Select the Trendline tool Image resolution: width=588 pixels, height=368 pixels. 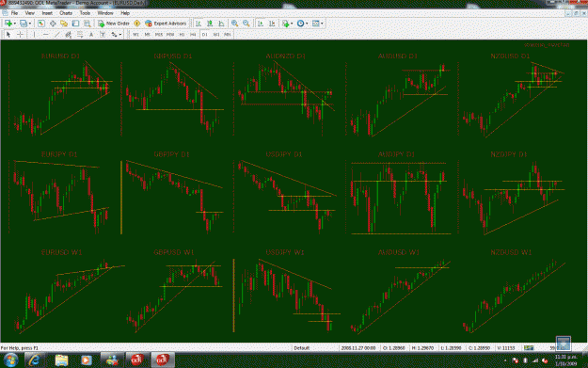pyautogui.click(x=57, y=35)
